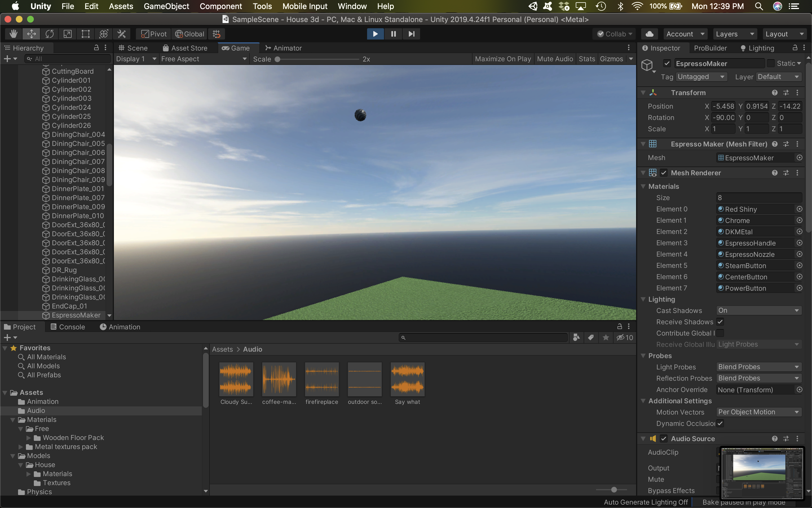The image size is (812, 508).
Task: Open Account menu button
Action: [685, 34]
